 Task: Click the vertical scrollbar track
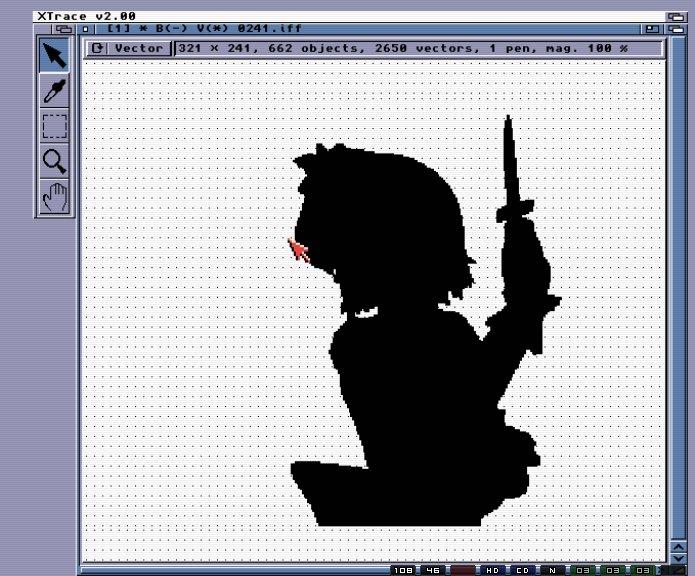(x=677, y=287)
